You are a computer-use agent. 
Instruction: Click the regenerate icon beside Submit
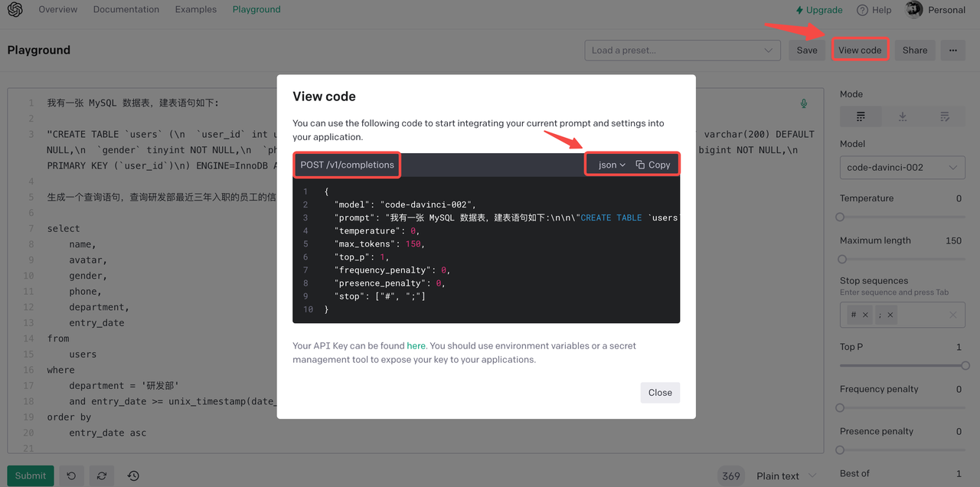coord(102,476)
